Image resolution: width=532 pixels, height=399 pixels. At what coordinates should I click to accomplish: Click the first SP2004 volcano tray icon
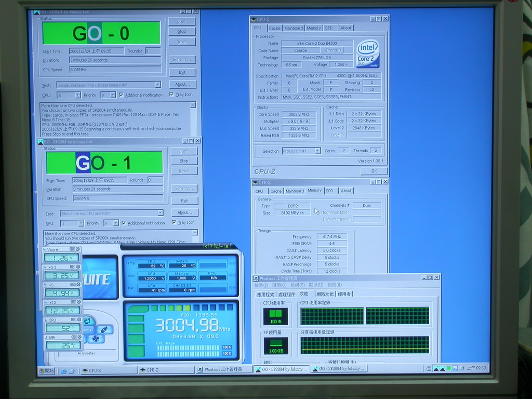point(436,368)
